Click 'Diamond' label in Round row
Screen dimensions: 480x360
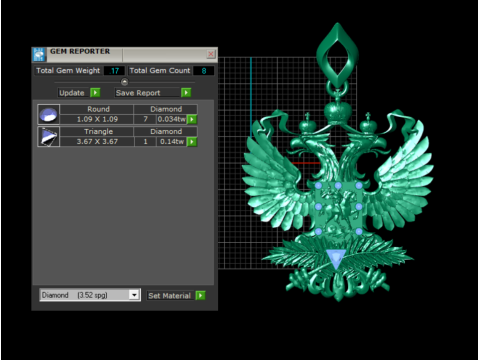(x=166, y=109)
